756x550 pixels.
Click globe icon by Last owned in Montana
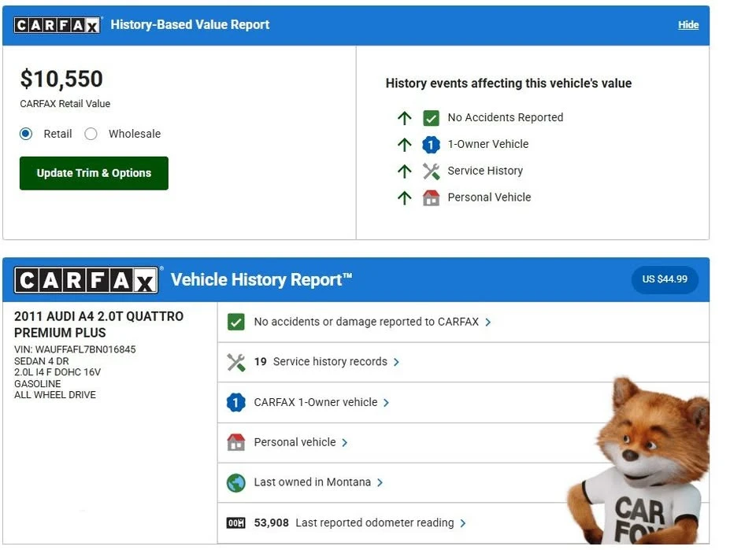(235, 482)
